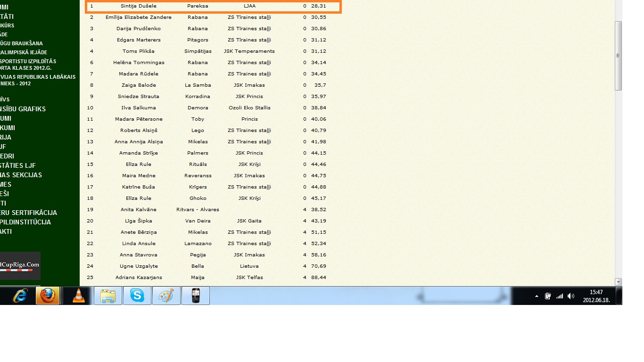Select 'GRAFIKS' in the left sidebar menu
Viewport: 644px width, 362px height.
tap(23, 109)
